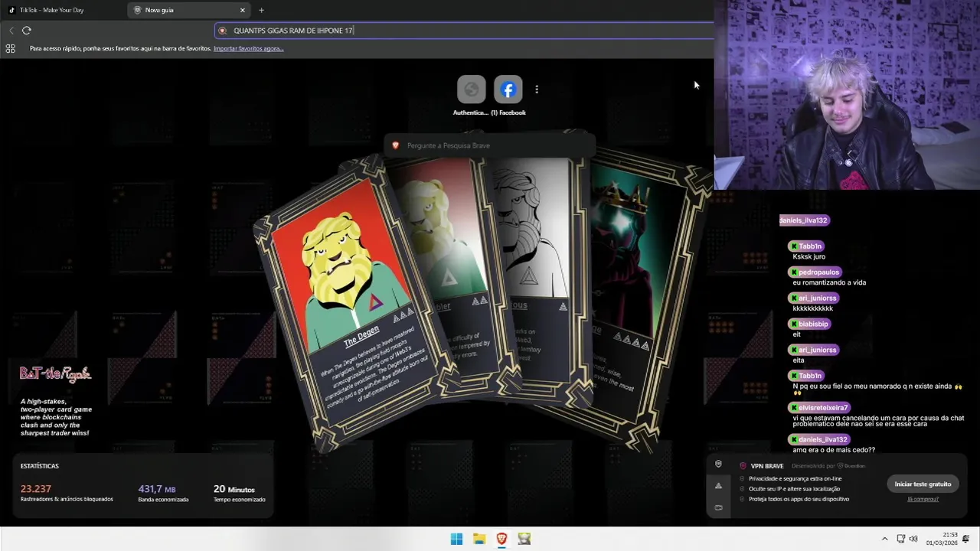This screenshot has height=551, width=980.
Task: Select the VPN shield icon in the widget sidebar
Action: click(x=718, y=465)
